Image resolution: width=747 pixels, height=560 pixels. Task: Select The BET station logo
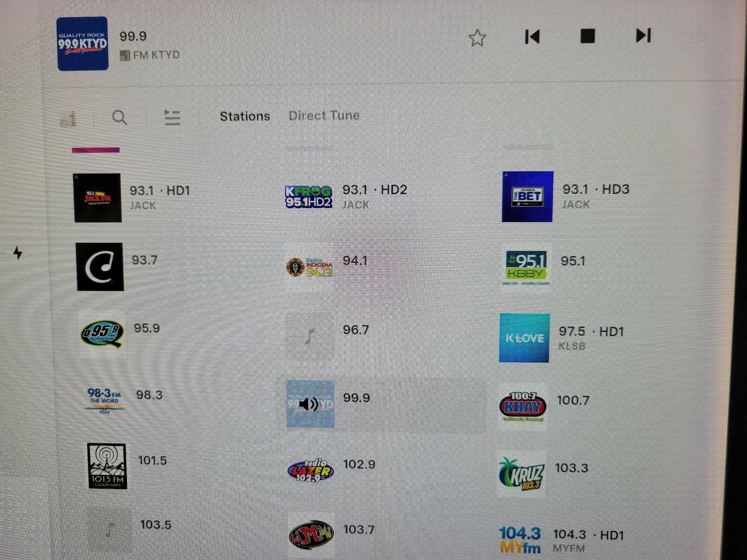528,196
